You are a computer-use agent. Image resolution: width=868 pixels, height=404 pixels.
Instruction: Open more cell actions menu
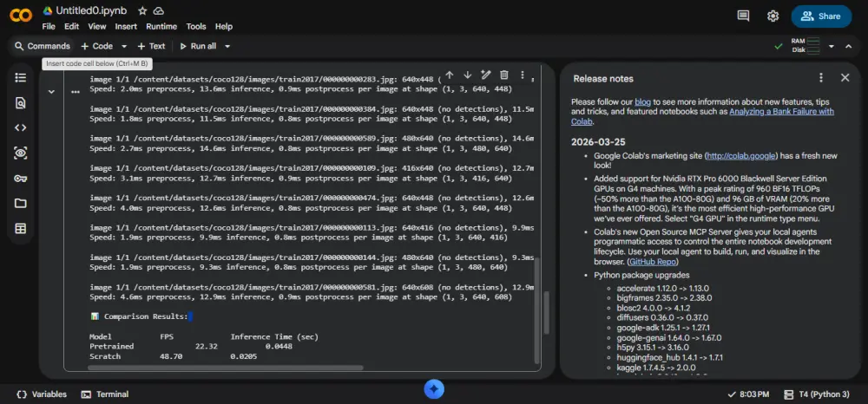pos(522,75)
